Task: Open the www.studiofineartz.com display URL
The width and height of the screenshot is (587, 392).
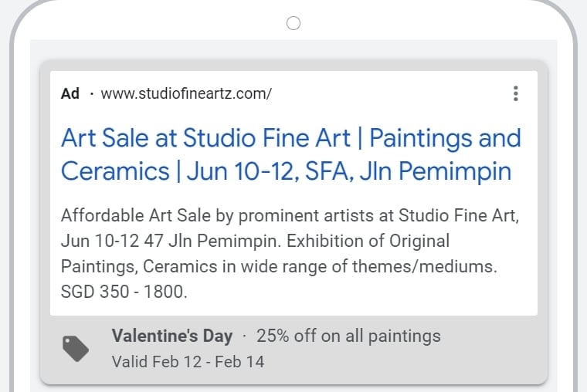Action: pos(186,94)
